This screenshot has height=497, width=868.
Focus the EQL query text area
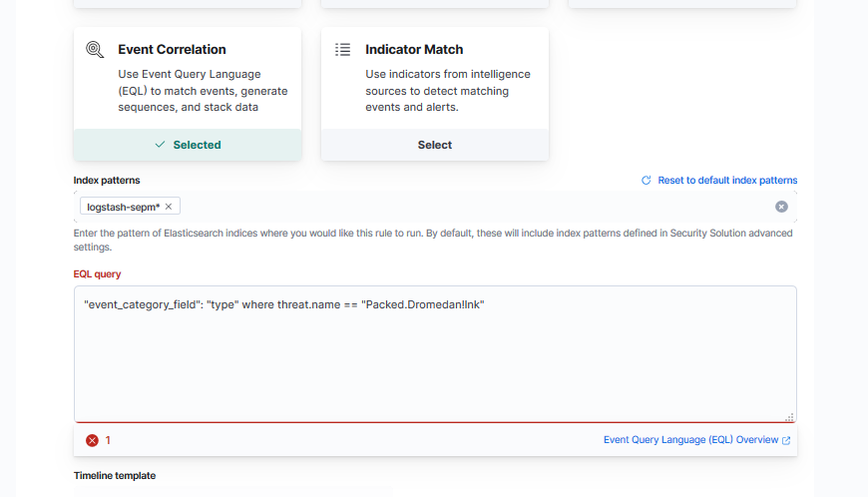click(435, 359)
